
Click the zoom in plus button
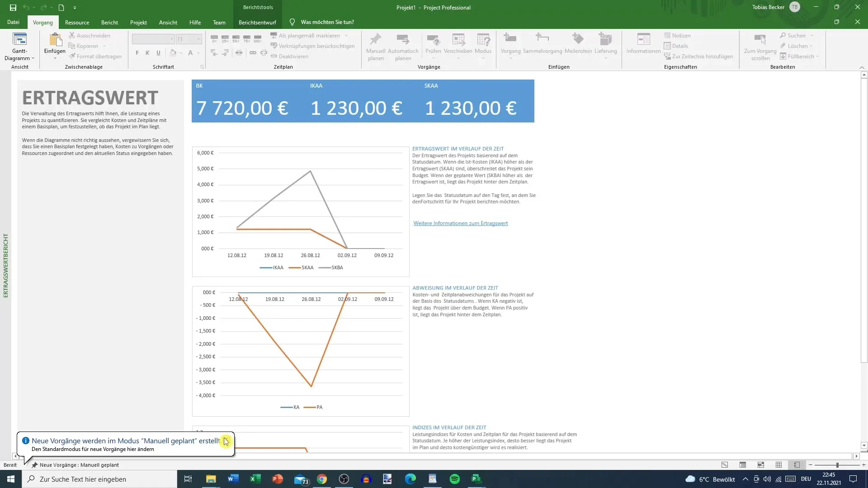click(863, 465)
